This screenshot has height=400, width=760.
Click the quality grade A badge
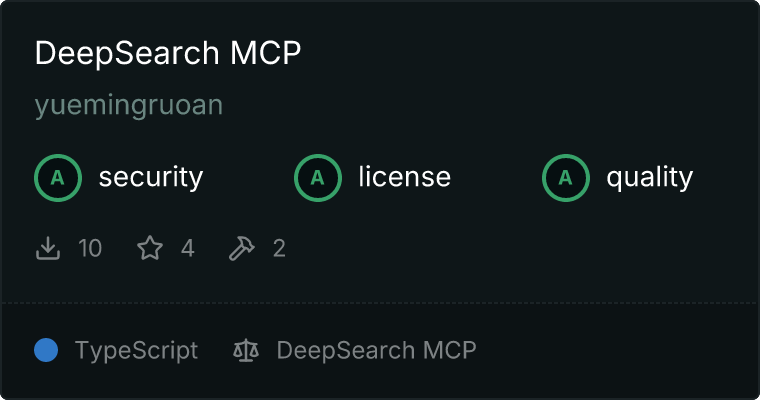566,178
